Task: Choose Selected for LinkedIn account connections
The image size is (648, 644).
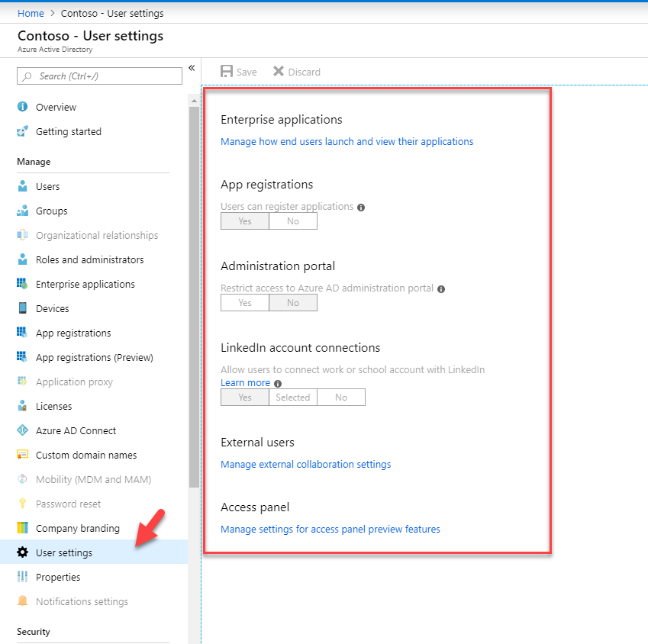Action: point(293,398)
